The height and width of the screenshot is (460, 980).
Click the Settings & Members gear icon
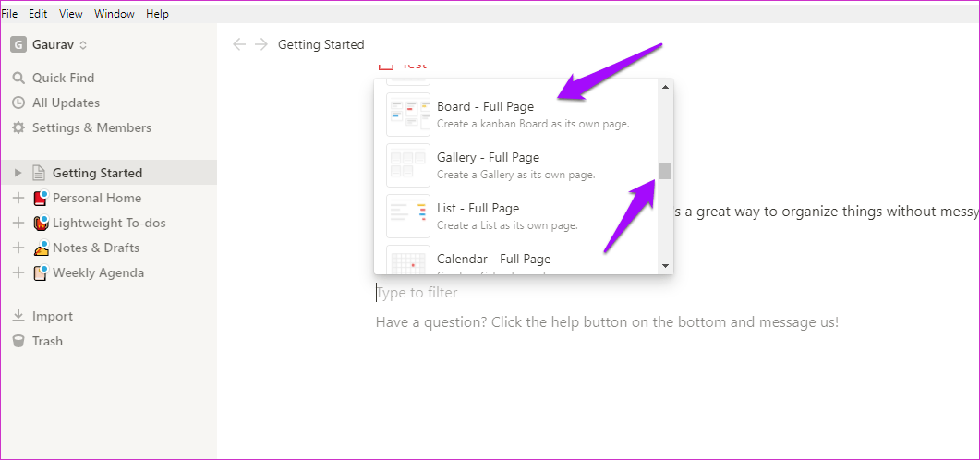[18, 128]
